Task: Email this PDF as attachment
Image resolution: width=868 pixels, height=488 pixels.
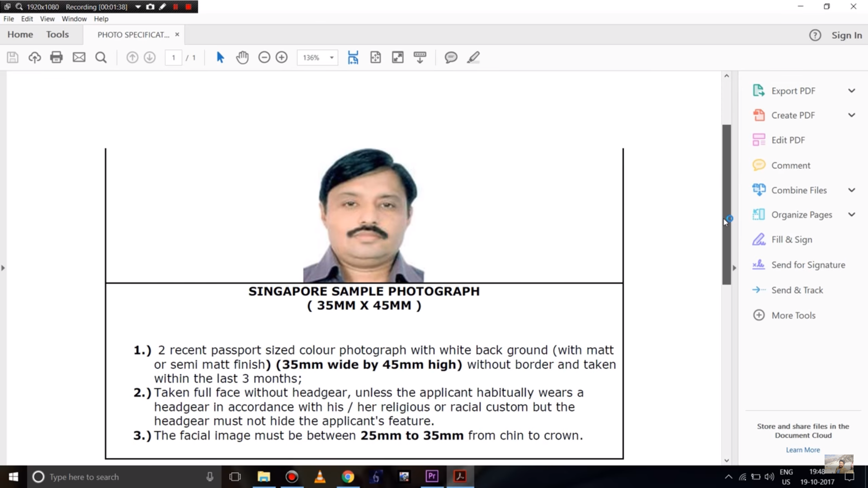Action: coord(79,57)
